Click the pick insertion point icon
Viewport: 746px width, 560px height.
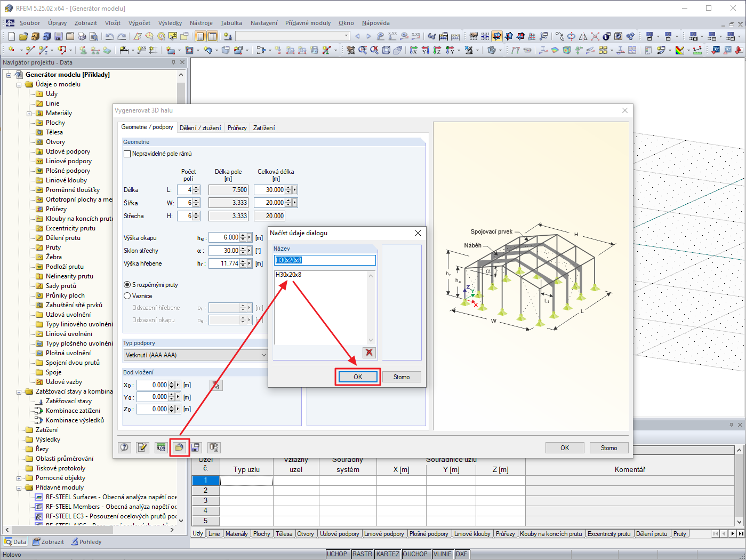[216, 385]
